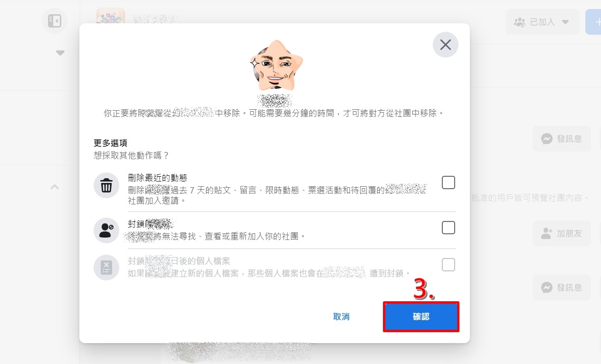Screen dimensions: 601x364
Task: Click the 加朋友 add friend button
Action: (x=562, y=233)
